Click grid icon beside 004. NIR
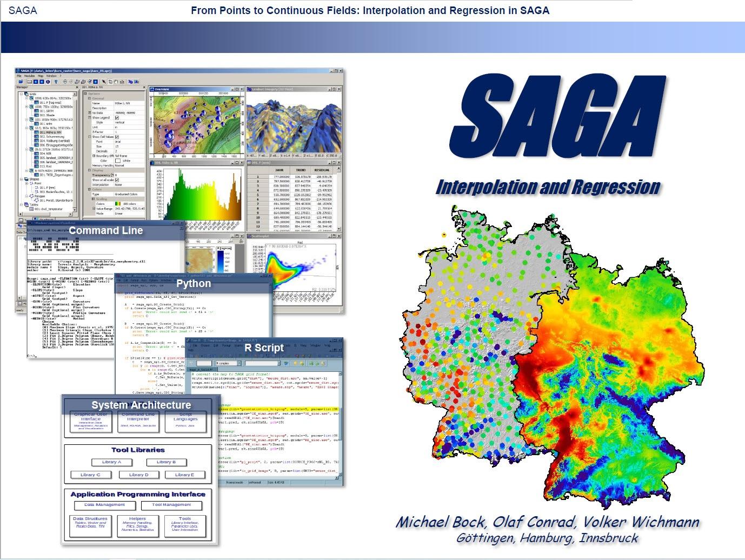 (37, 154)
